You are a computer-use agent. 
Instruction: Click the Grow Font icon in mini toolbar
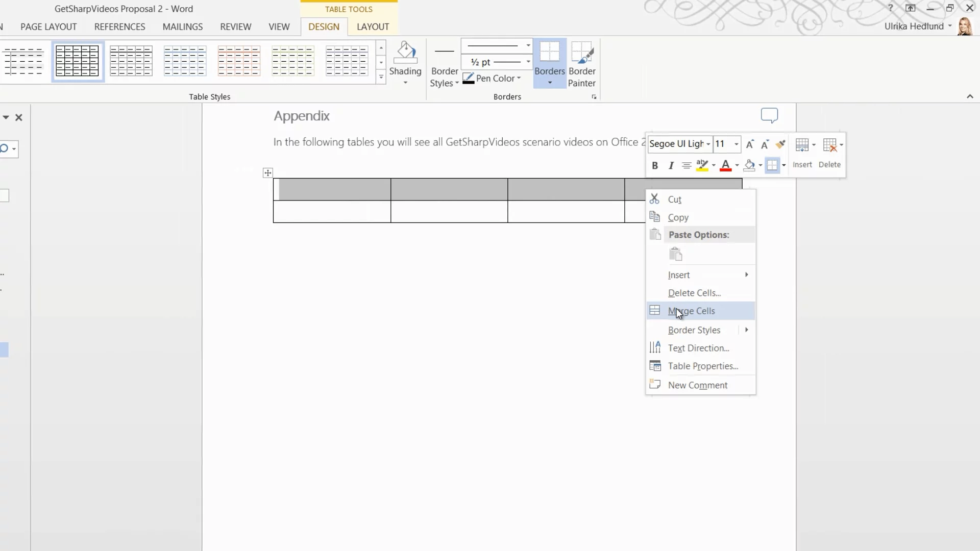[x=749, y=144]
